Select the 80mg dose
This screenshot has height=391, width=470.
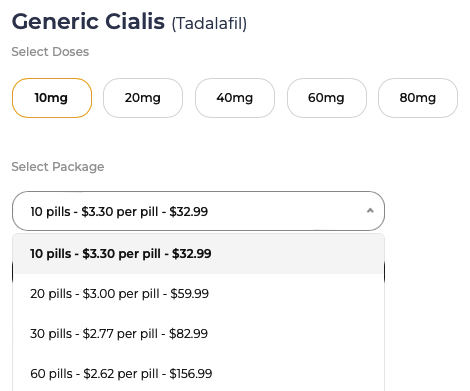click(x=418, y=98)
